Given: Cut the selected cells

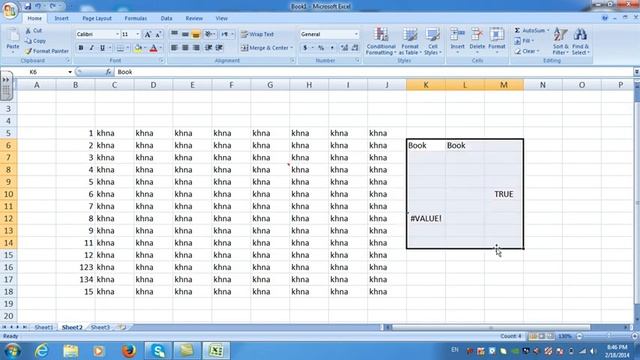Looking at the screenshot, I should (33, 31).
